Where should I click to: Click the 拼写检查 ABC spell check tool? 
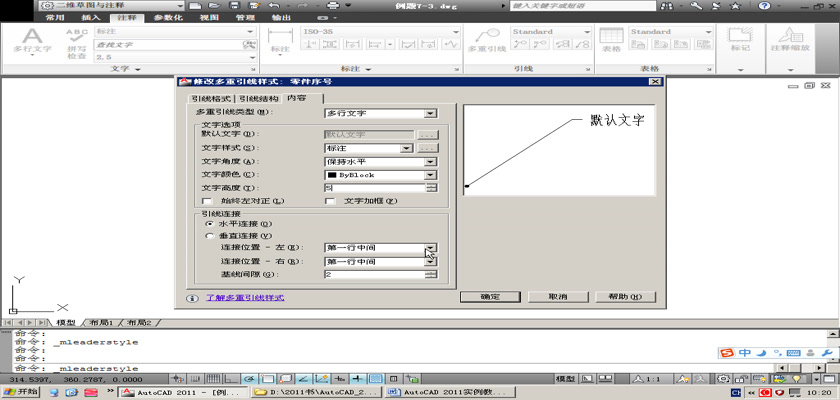point(77,43)
